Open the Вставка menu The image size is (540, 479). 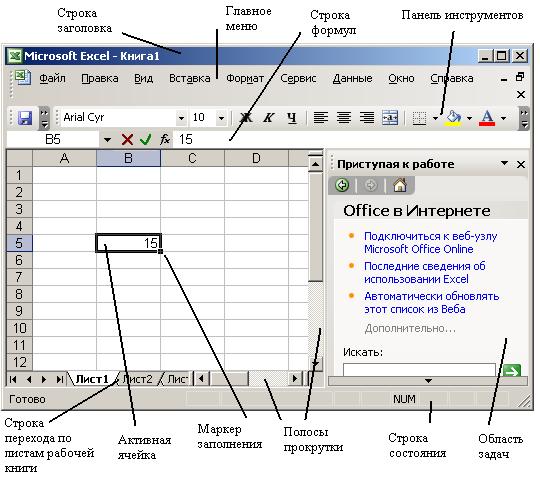coord(190,79)
